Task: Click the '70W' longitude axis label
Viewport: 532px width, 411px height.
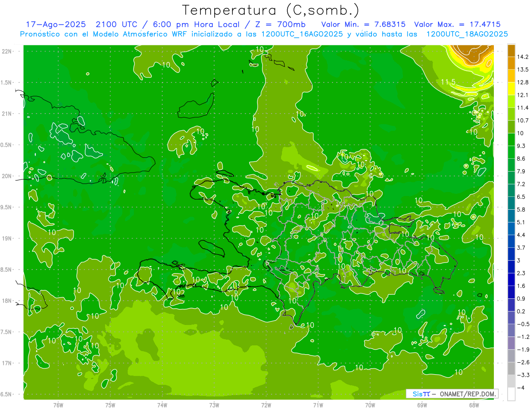Action: click(x=370, y=405)
